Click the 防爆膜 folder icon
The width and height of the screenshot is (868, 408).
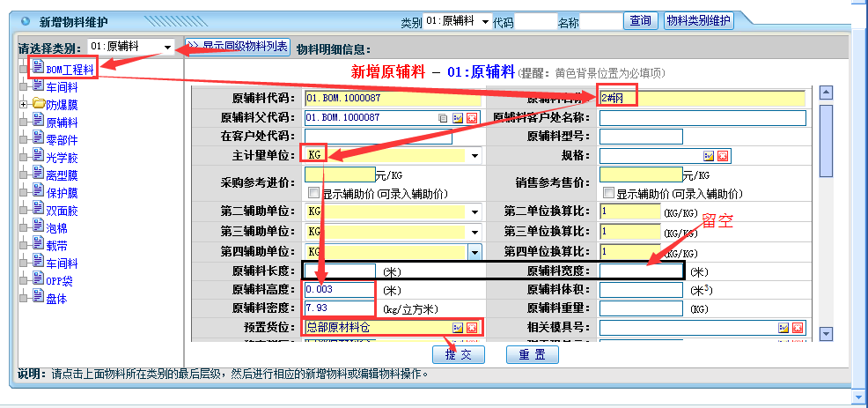(38, 103)
